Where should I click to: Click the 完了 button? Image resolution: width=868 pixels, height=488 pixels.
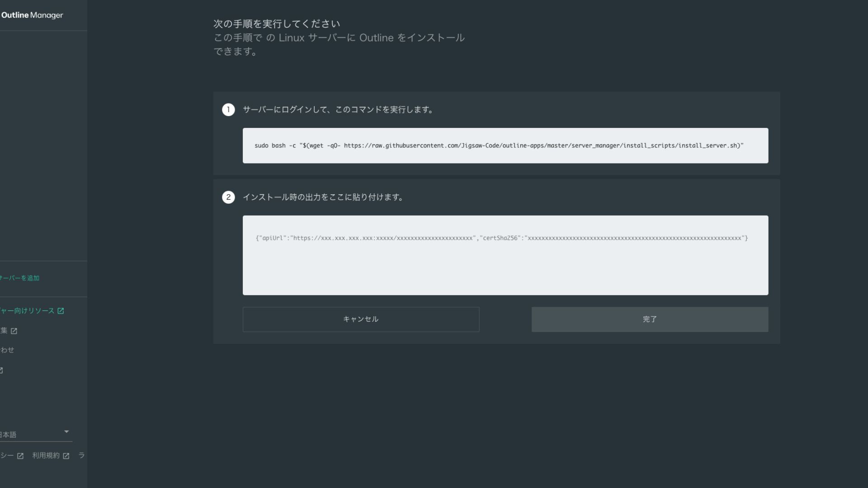[x=650, y=319]
